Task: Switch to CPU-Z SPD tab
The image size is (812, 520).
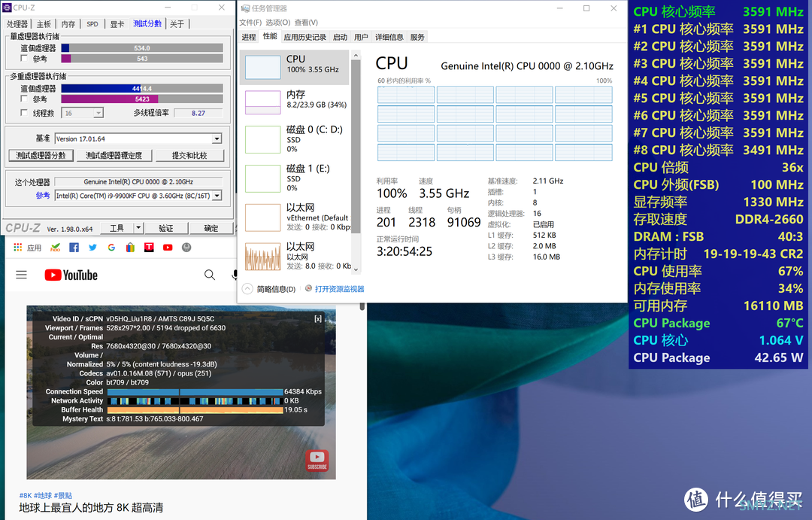Action: point(92,24)
